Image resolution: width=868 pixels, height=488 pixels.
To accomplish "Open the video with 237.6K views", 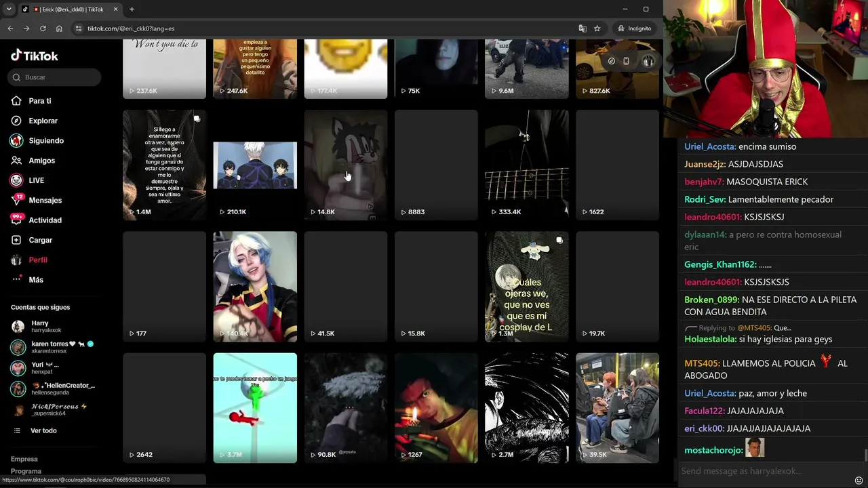I will [164, 68].
